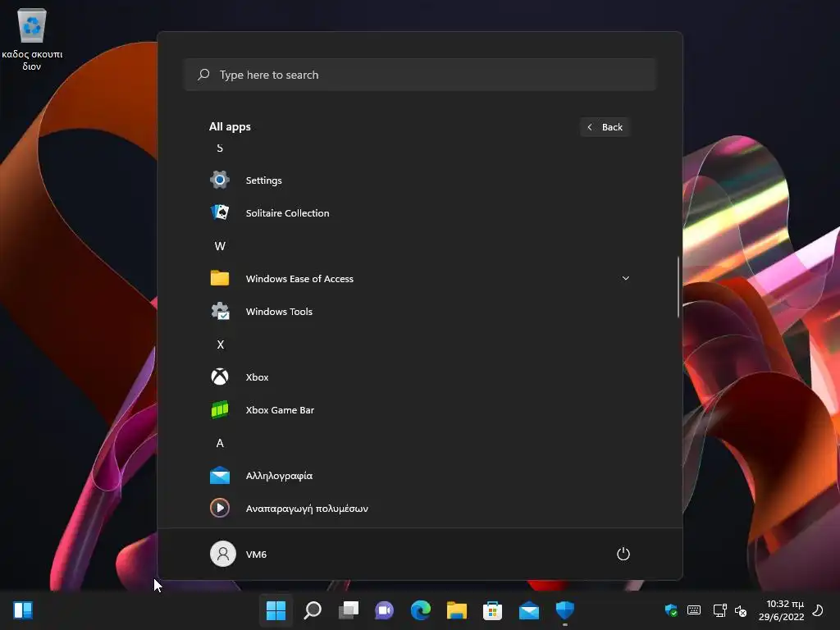Open the power options button
This screenshot has height=630, width=840.
pos(623,554)
